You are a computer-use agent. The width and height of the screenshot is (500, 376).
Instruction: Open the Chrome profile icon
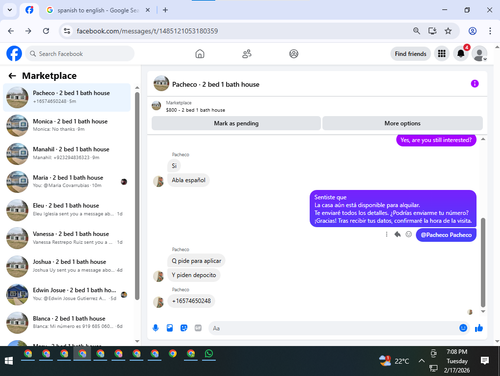(x=472, y=31)
